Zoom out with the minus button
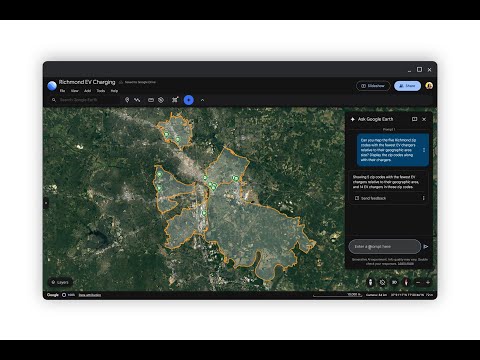Image resolution: width=480 pixels, height=360 pixels. (x=418, y=283)
